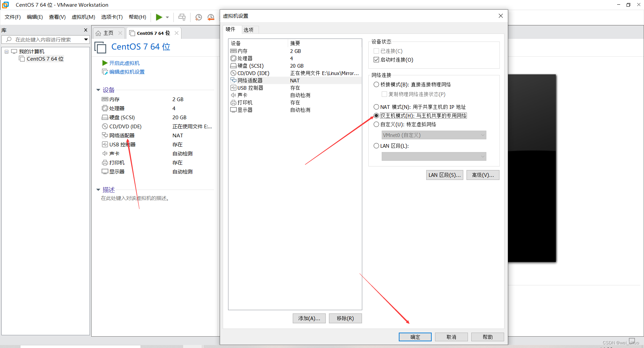This screenshot has width=644, height=348.
Task: Toggle 启动时连接(O) checkbox
Action: (x=376, y=60)
